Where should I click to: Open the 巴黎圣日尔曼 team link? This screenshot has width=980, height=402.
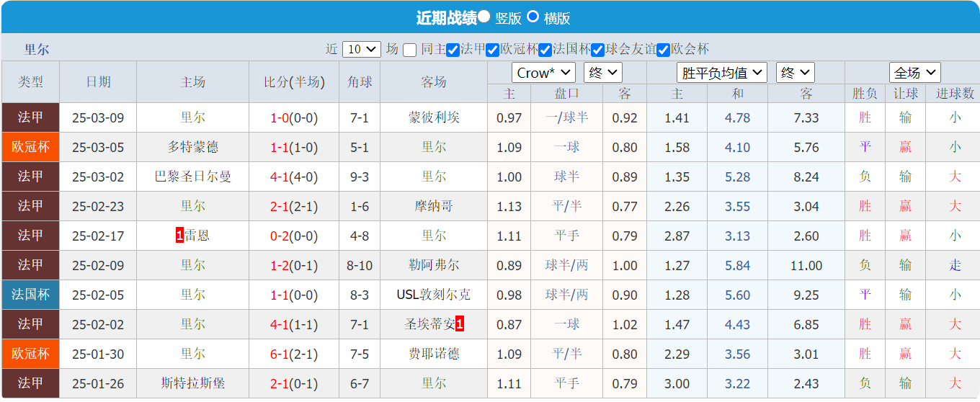pyautogui.click(x=192, y=177)
